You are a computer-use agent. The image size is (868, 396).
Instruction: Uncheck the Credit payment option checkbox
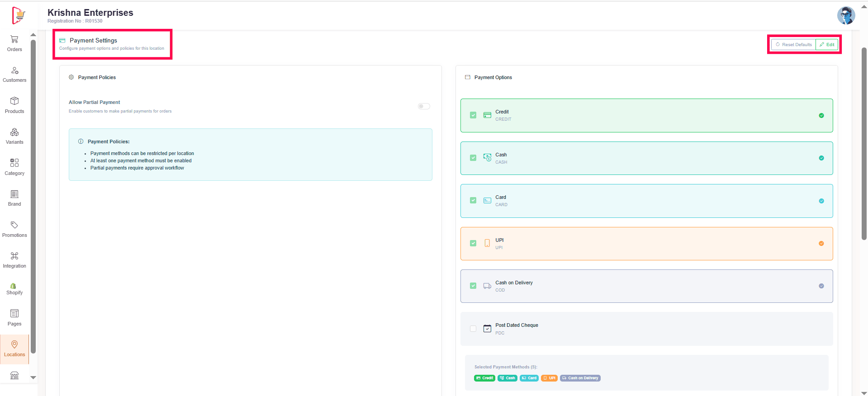(473, 115)
